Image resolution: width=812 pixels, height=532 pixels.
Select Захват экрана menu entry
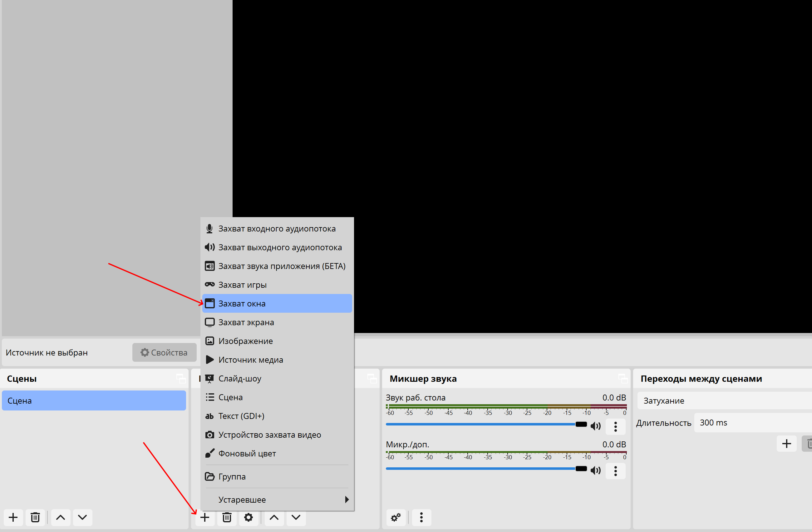click(x=277, y=322)
